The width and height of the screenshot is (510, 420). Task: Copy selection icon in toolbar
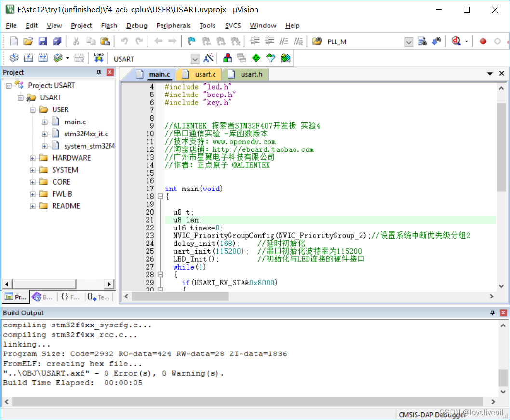[91, 41]
